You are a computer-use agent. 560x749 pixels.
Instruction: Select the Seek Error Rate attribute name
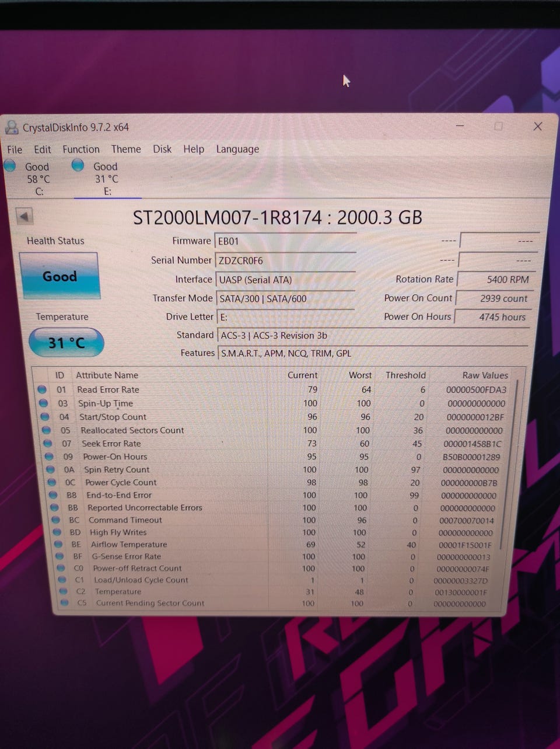tap(111, 444)
